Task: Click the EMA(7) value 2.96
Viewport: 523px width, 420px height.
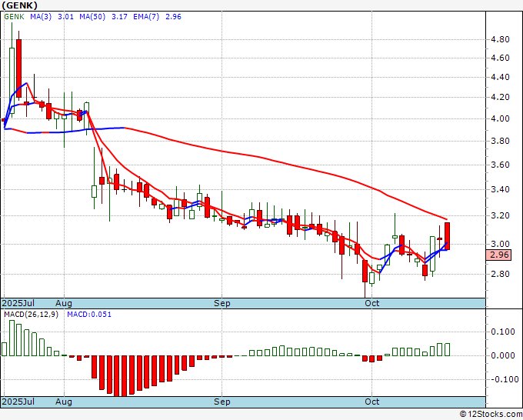Action: pos(174,17)
